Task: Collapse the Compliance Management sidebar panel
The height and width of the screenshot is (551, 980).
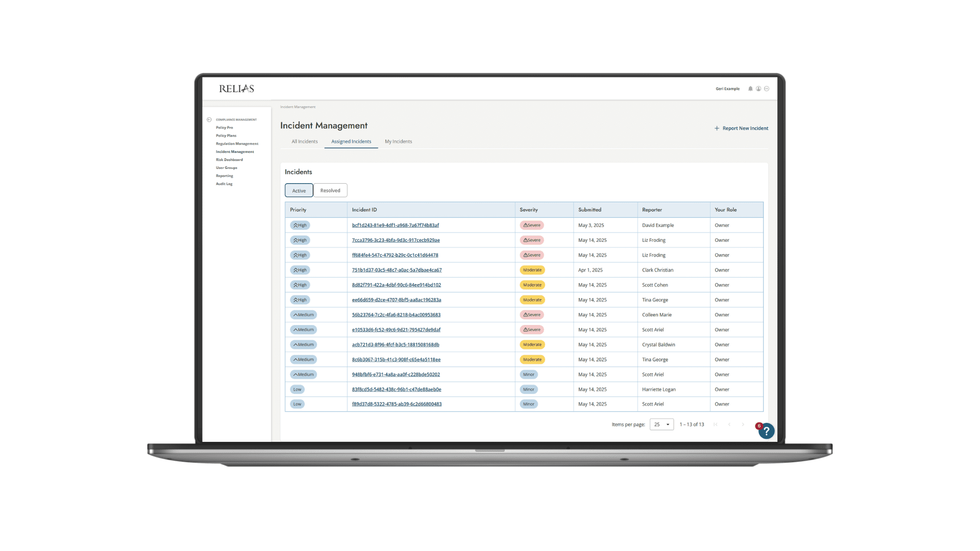Action: pos(209,119)
